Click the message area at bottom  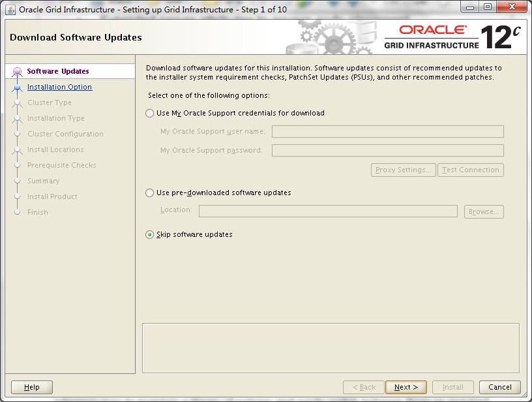pos(331,348)
